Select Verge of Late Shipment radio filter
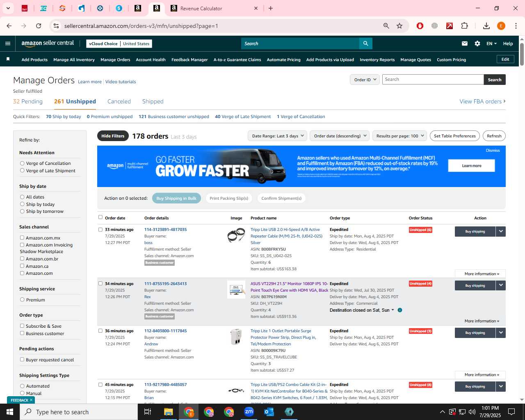The width and height of the screenshot is (525, 420). point(22,171)
